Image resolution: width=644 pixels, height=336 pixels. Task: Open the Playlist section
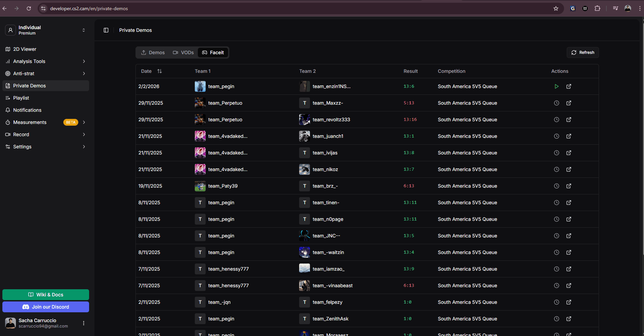(21, 98)
